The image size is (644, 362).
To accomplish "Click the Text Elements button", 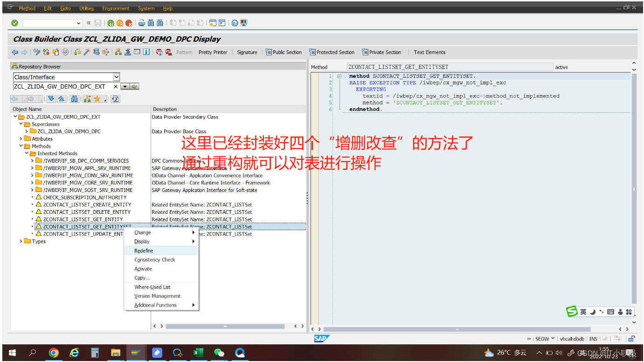I will (429, 52).
